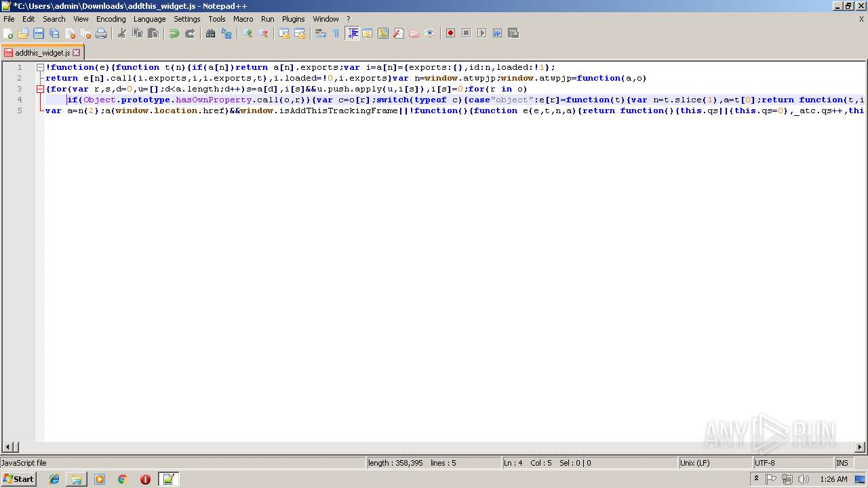Open the Tools menu

click(217, 19)
